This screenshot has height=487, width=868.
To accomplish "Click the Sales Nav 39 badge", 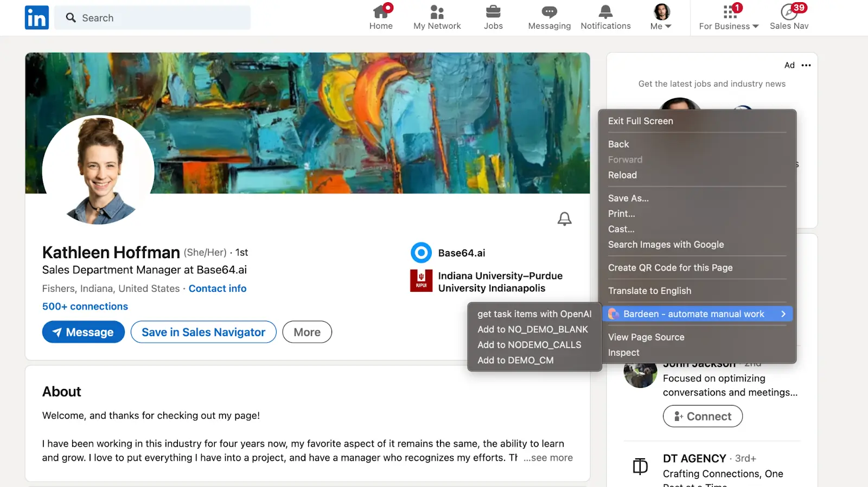I will (x=799, y=8).
